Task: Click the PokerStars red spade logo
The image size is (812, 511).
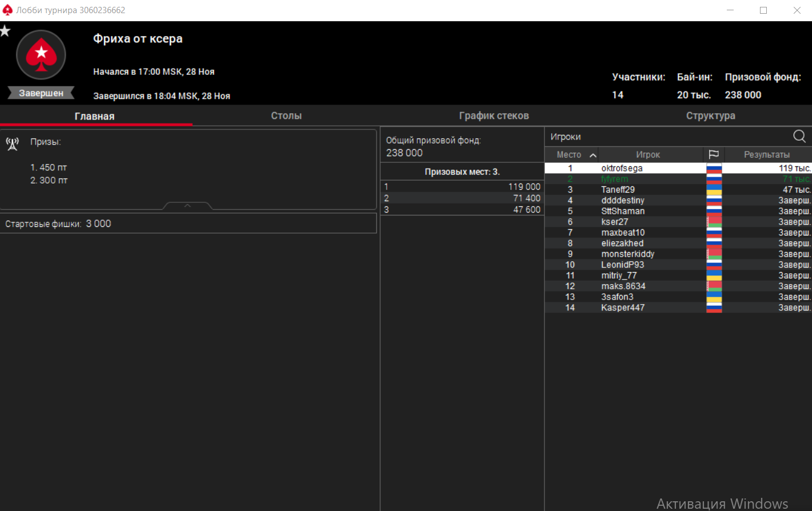Action: tap(41, 55)
